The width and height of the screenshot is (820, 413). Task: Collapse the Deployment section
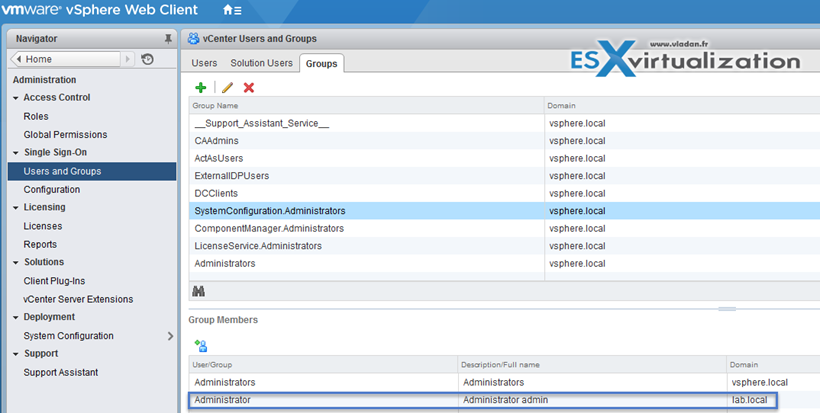coord(16,317)
